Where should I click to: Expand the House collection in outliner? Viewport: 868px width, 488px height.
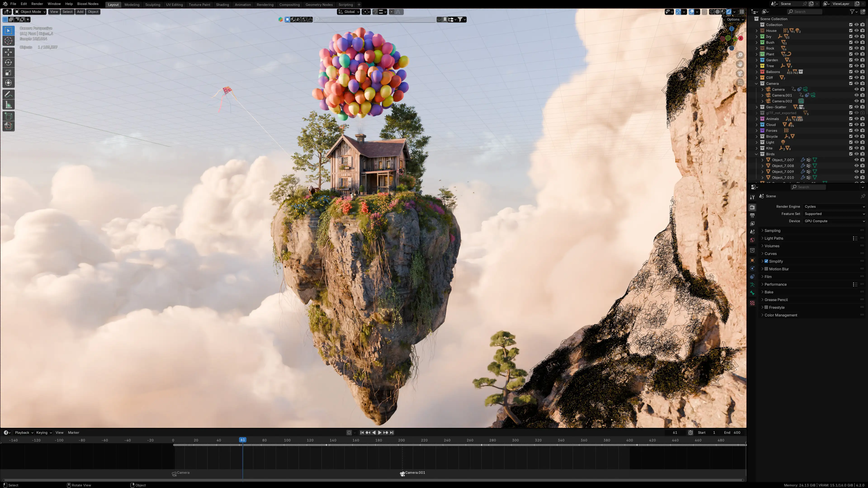point(757,31)
